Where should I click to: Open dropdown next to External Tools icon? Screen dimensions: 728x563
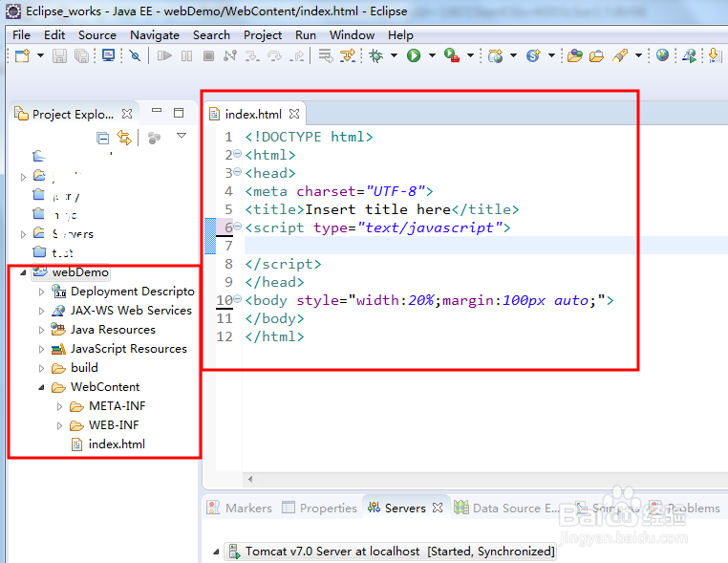470,55
